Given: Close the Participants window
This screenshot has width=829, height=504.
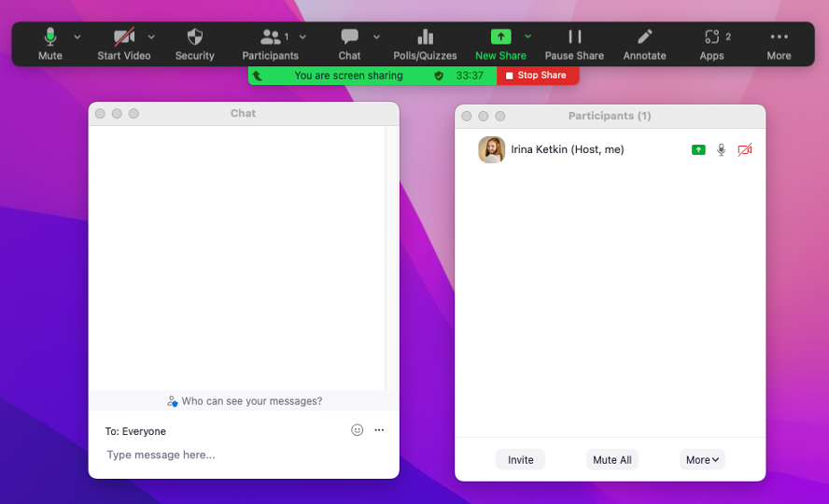Looking at the screenshot, I should tap(467, 117).
